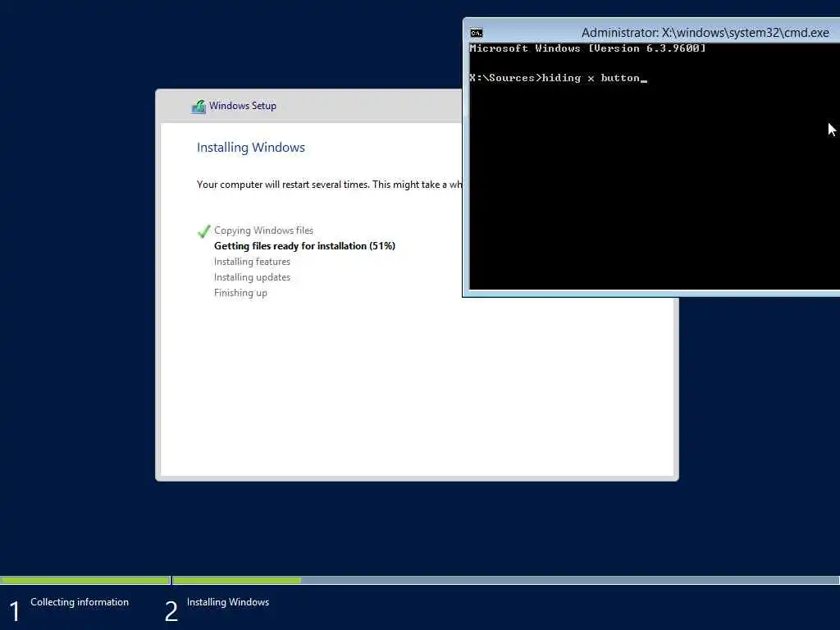Viewport: 840px width, 630px height.
Task: Click the "Finishing up" step
Action: 240,293
